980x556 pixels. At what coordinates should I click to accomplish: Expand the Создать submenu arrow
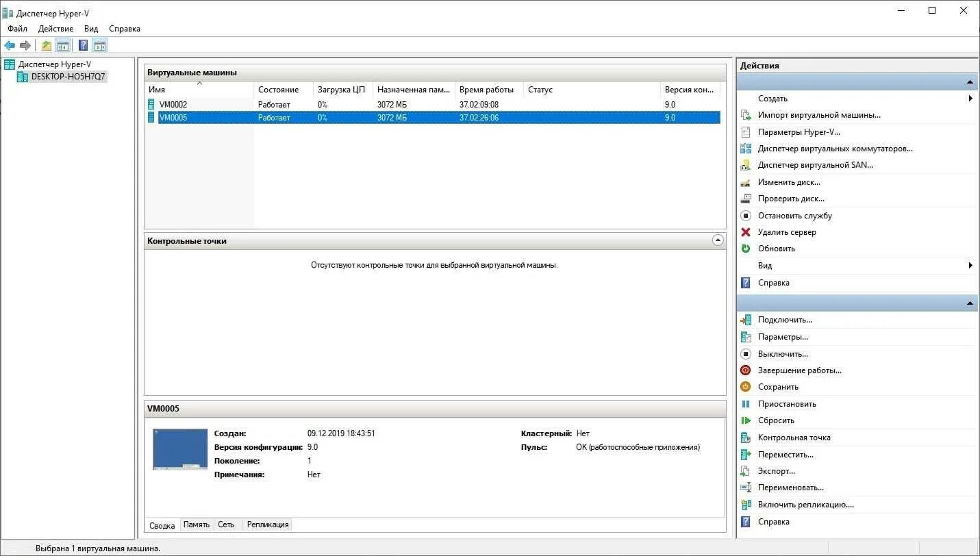coord(971,99)
